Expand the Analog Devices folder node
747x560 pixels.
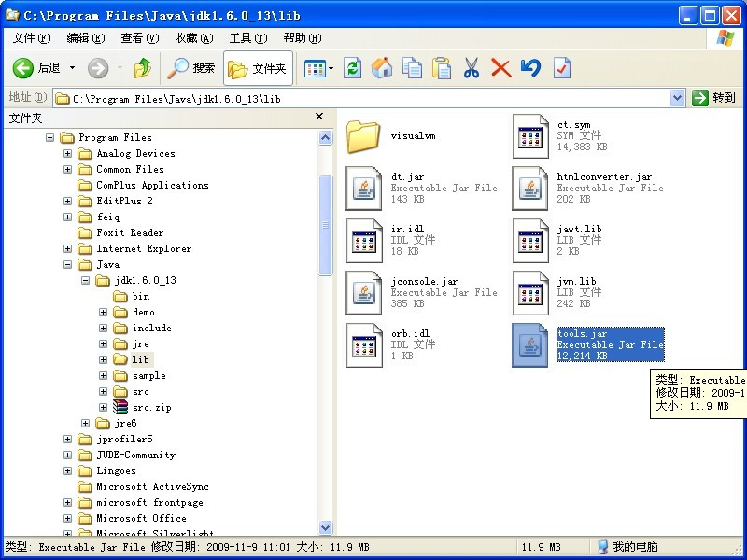point(67,153)
